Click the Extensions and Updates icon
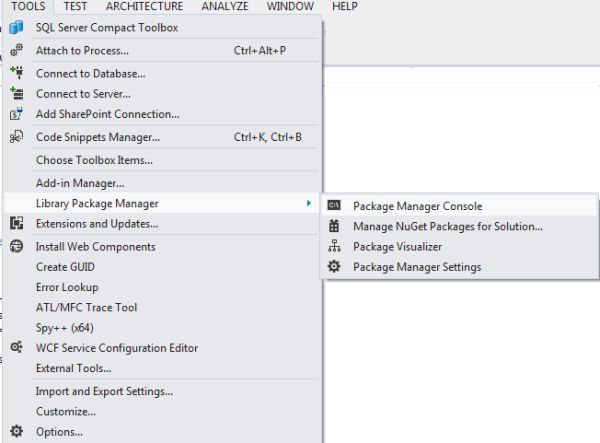Image resolution: width=600 pixels, height=443 pixels. coord(16,224)
